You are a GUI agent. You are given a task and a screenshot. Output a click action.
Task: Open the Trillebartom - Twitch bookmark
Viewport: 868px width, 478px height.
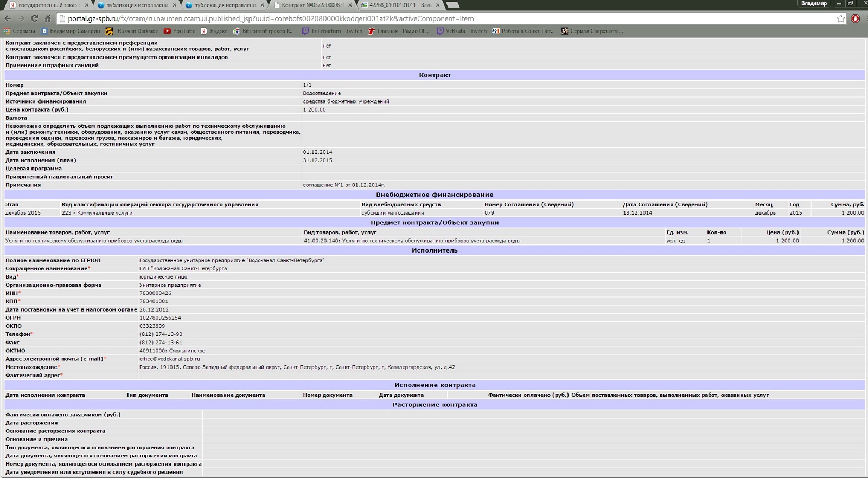coord(332,31)
